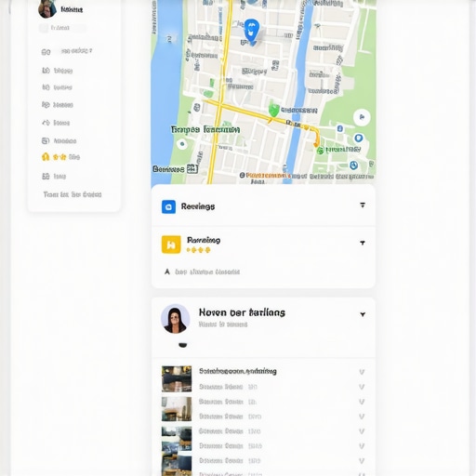Click the blue ring marker below the white button
The height and width of the screenshot is (476, 476).
359,138
